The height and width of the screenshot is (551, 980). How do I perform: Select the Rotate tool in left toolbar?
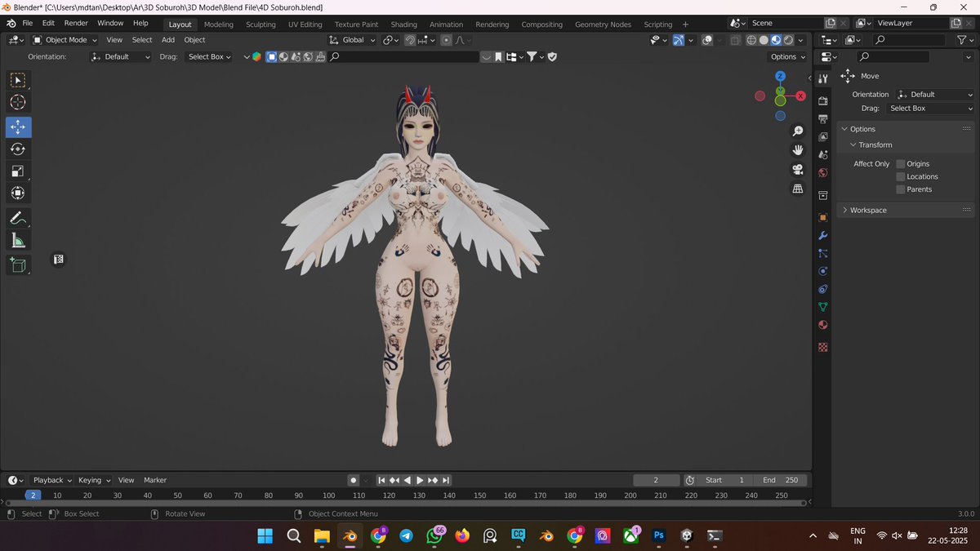click(18, 149)
